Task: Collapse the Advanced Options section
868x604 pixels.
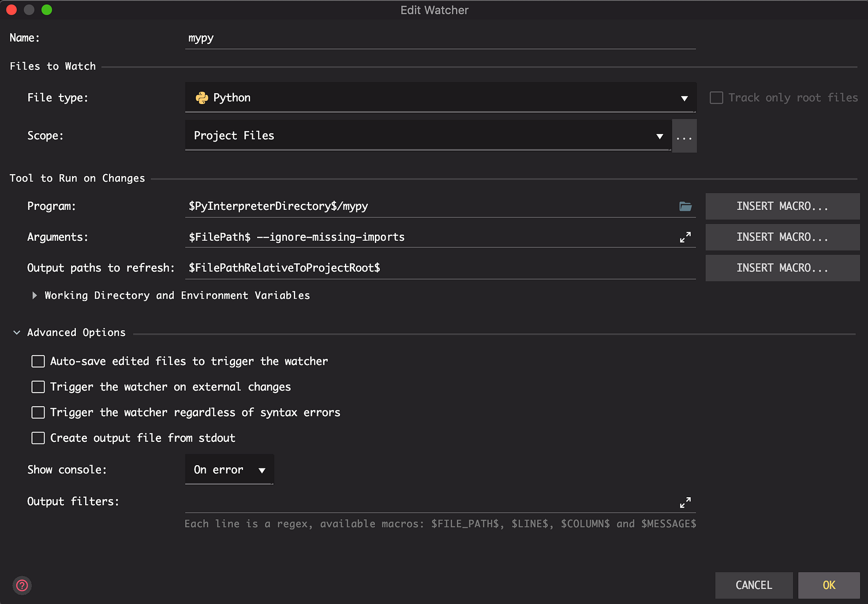Action: (17, 333)
